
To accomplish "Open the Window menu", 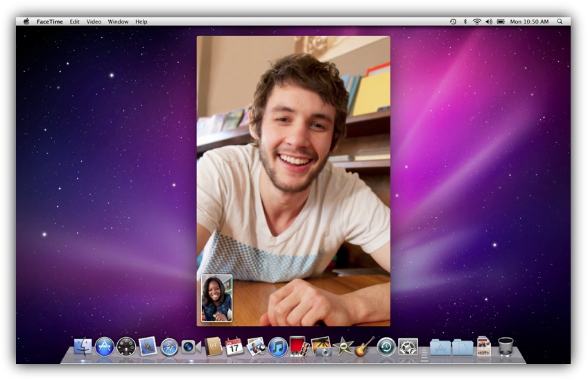I will [118, 21].
